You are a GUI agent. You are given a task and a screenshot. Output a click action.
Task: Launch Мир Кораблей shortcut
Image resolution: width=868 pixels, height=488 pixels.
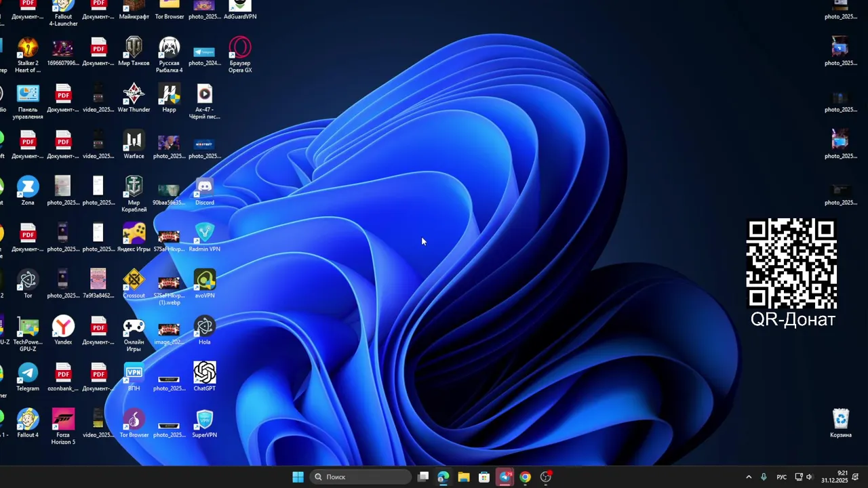pos(134,195)
